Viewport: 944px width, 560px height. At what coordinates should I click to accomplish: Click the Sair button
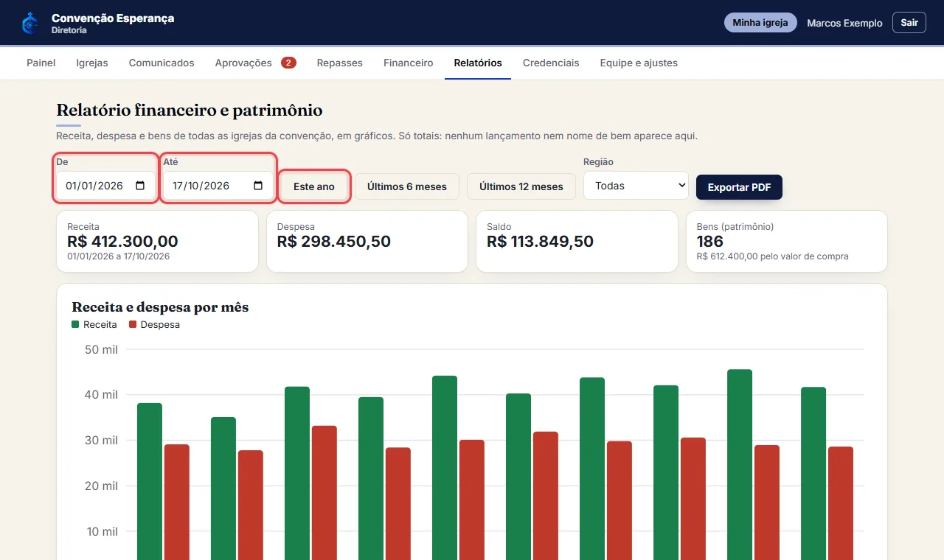pos(909,23)
